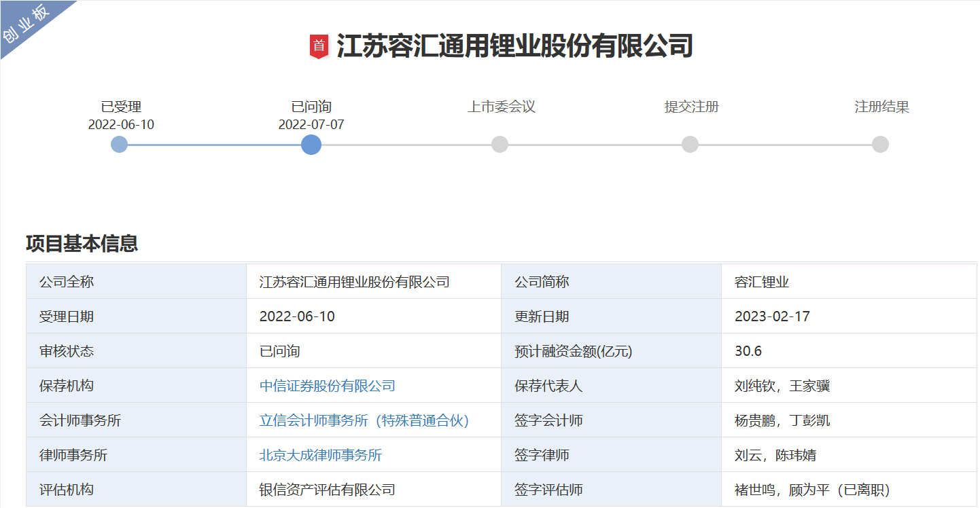Click the 公司简称 label cell
This screenshot has width=980, height=508.
click(x=611, y=282)
